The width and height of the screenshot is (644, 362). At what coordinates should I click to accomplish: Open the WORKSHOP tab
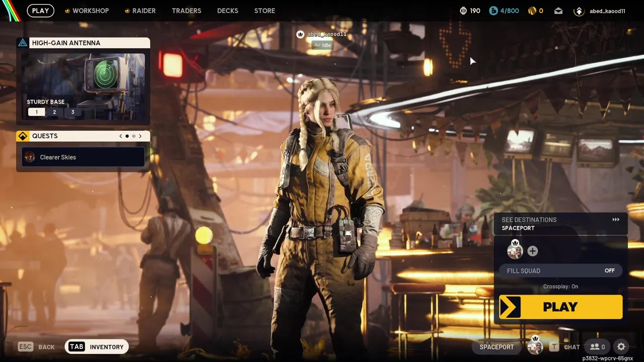coord(87,11)
